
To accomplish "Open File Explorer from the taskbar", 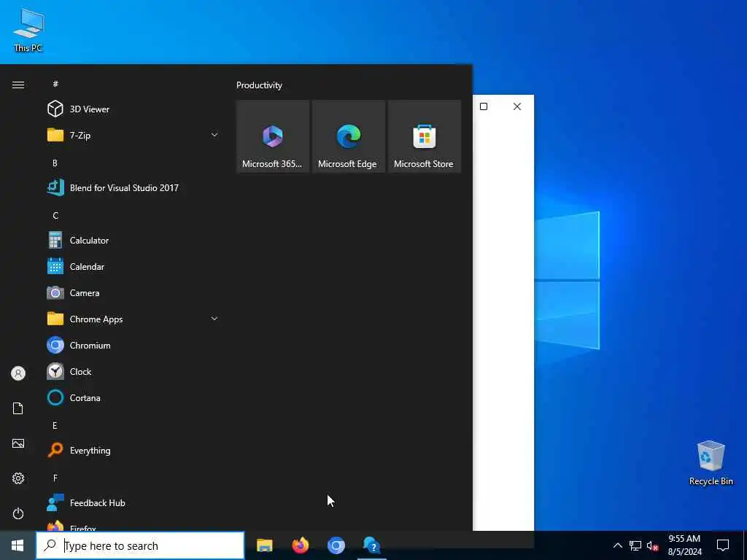I will point(264,545).
